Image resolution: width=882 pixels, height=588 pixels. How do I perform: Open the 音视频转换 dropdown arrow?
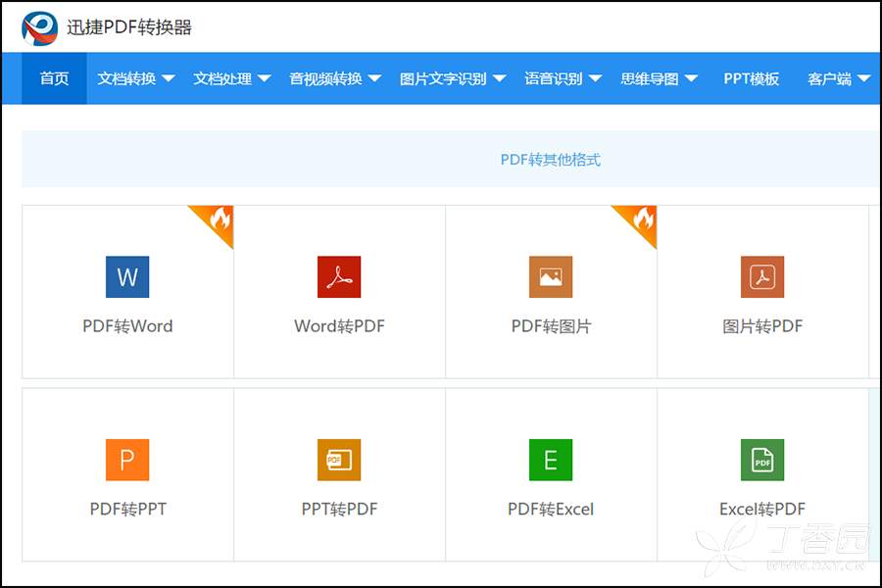374,78
